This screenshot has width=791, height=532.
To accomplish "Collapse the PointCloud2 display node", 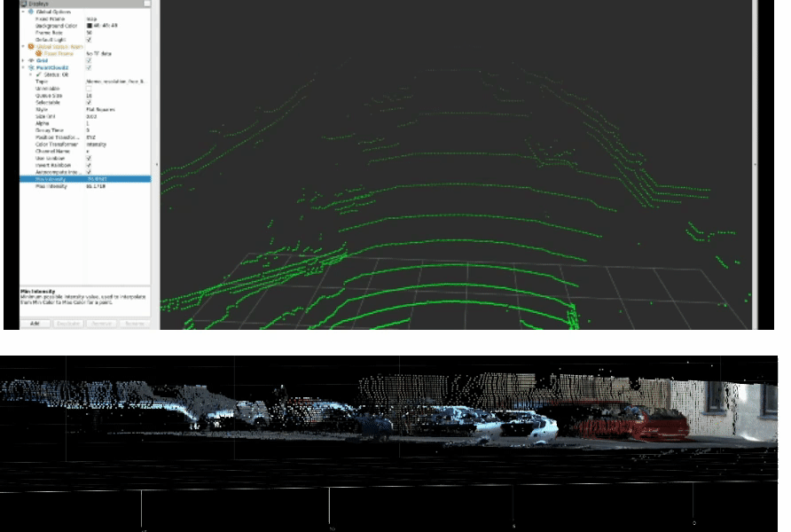I will (x=24, y=67).
